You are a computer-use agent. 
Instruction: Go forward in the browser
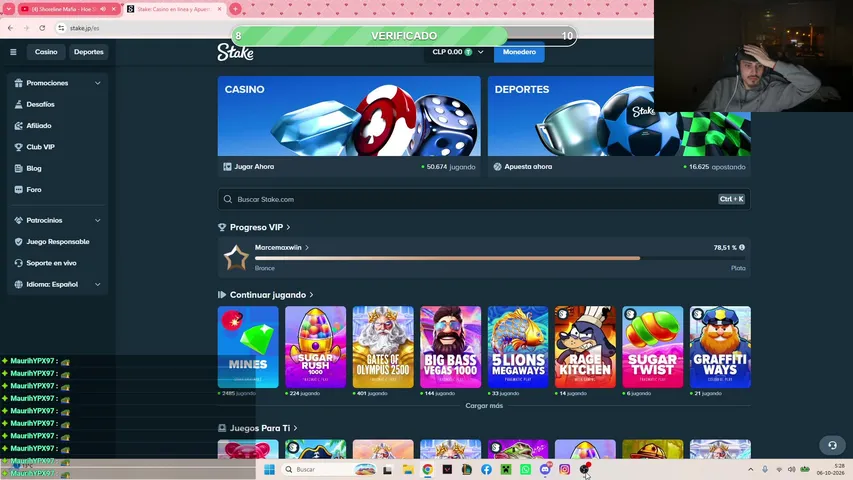(26, 28)
